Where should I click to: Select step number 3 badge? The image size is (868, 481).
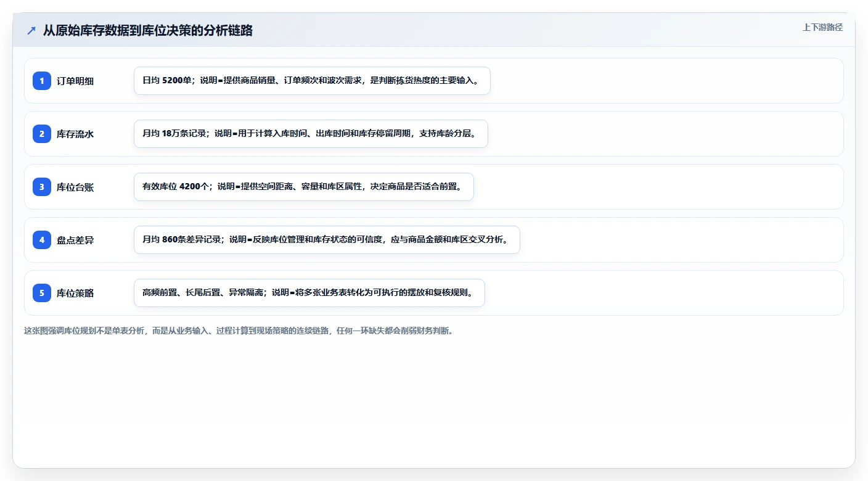click(x=42, y=187)
